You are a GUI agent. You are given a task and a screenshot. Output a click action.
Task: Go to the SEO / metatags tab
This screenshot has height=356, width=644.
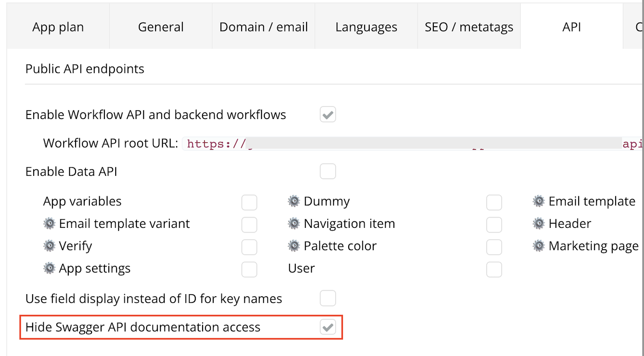click(469, 27)
